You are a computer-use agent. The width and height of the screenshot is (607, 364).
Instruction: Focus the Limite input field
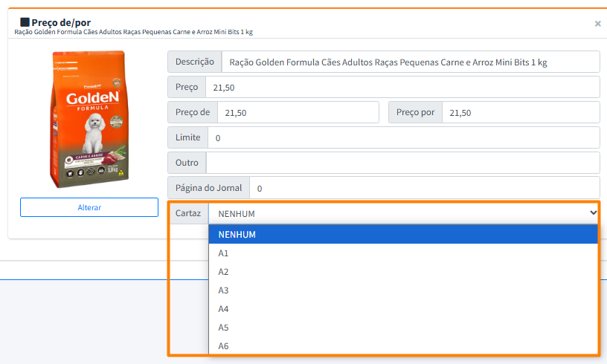click(x=402, y=137)
